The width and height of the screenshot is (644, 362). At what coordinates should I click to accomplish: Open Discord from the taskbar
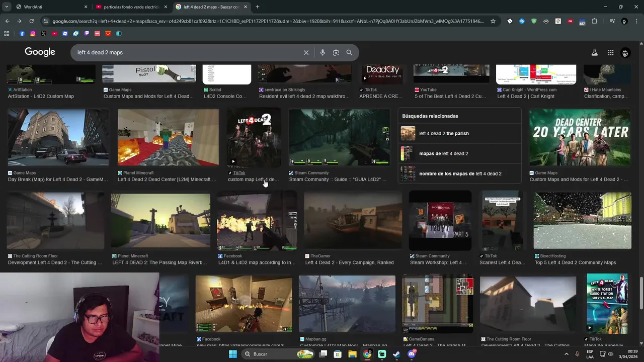(x=412, y=354)
